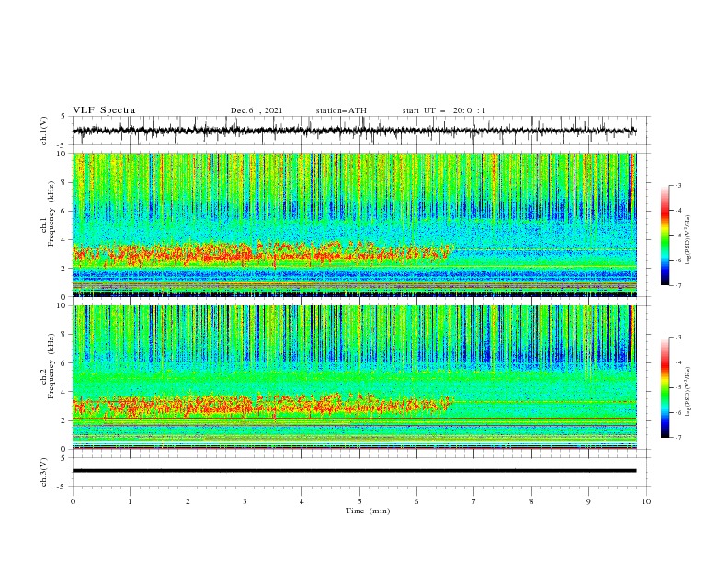Click the 'VLF Spectra' title text
Image resolution: width=728 pixels, height=563 pixels.
pos(104,110)
